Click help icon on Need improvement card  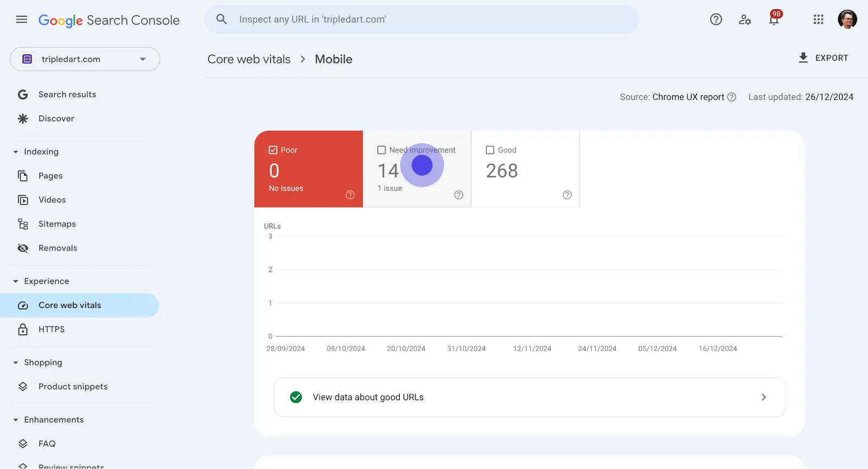coord(459,195)
